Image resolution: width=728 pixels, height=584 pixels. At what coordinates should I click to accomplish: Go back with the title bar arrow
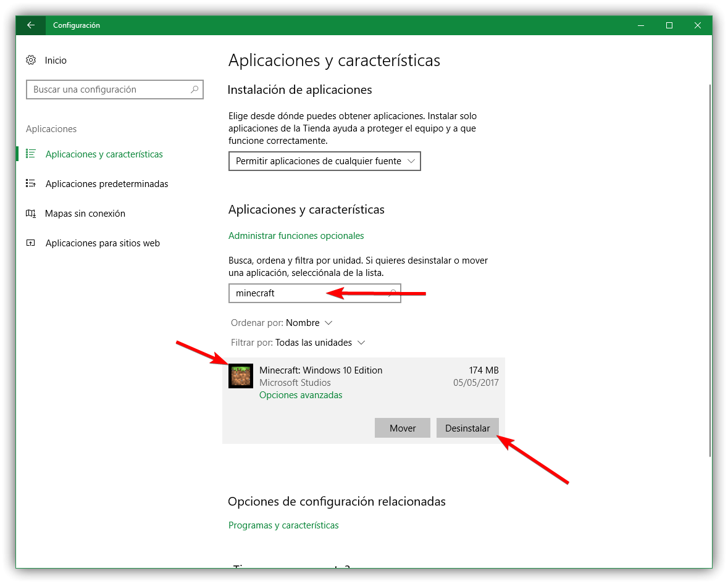pos(31,25)
